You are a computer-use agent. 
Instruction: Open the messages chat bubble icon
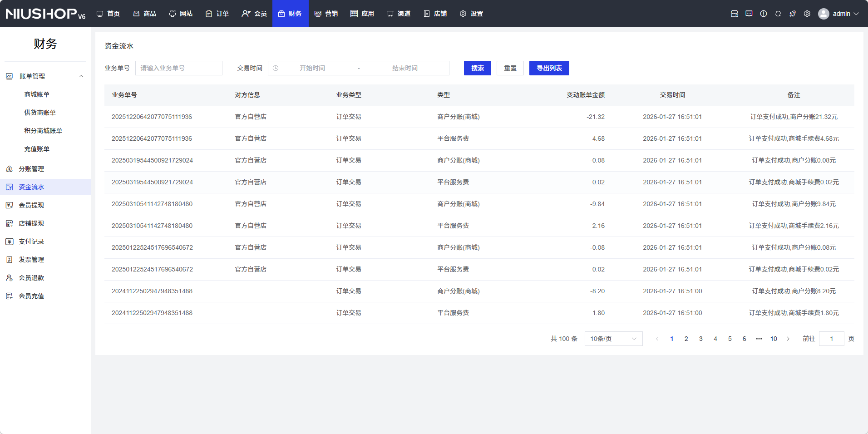point(749,14)
